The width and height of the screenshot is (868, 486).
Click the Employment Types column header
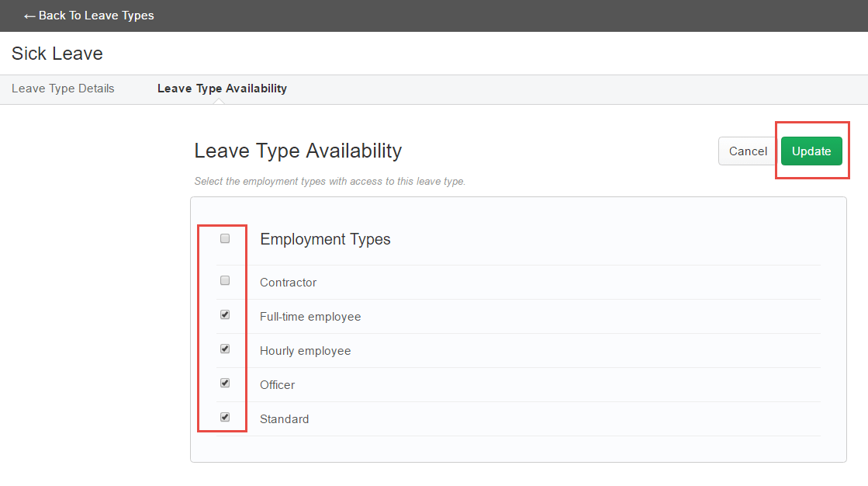pyautogui.click(x=325, y=238)
